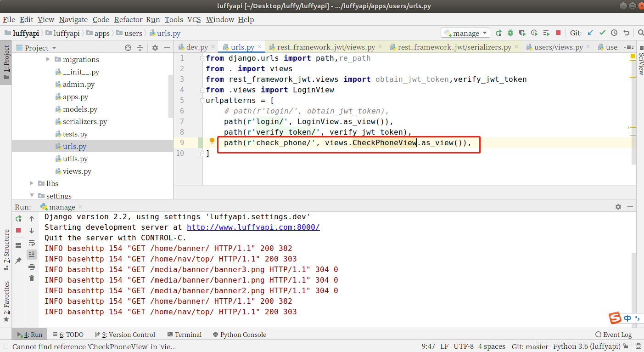Click the red Stop icon in the top toolbar
Screen dimensions: 644x352
pyautogui.click(x=558, y=33)
